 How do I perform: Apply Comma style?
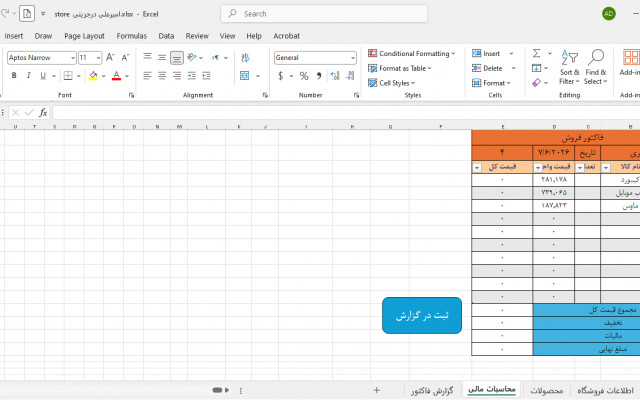pos(319,76)
